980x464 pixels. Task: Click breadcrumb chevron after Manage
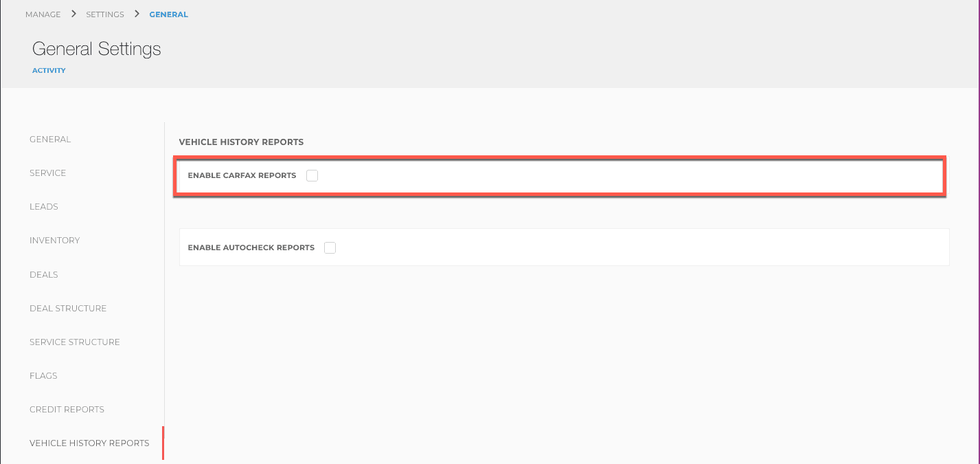point(73,14)
